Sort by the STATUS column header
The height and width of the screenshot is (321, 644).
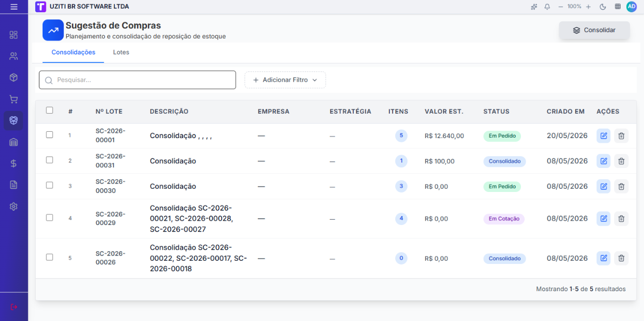(496, 112)
